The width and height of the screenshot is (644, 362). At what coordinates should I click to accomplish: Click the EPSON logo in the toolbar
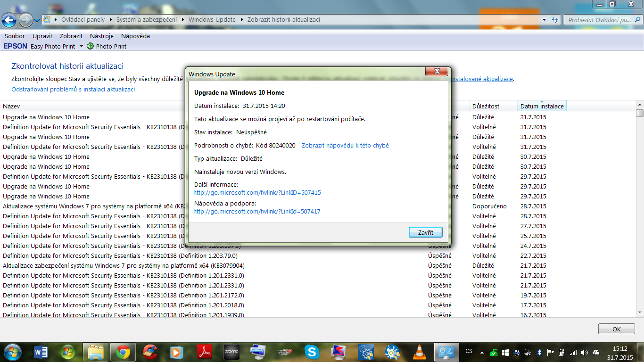(x=16, y=46)
